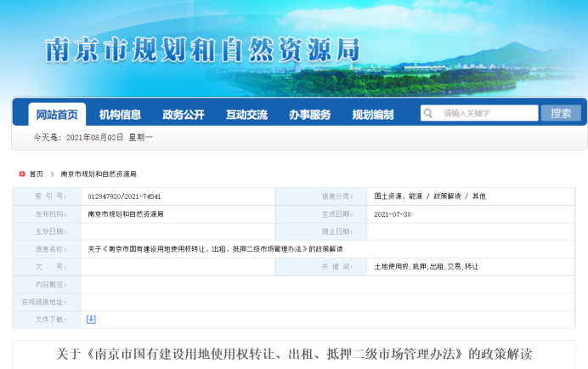Click publisher value 南京市规划和自然资源局 in table
The width and height of the screenshot is (588, 369).
(126, 214)
